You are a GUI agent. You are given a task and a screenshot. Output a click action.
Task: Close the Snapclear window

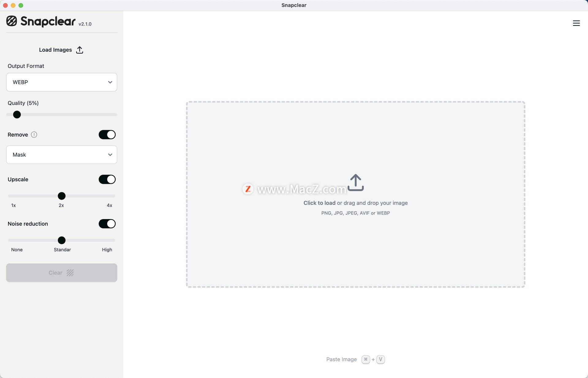5,5
